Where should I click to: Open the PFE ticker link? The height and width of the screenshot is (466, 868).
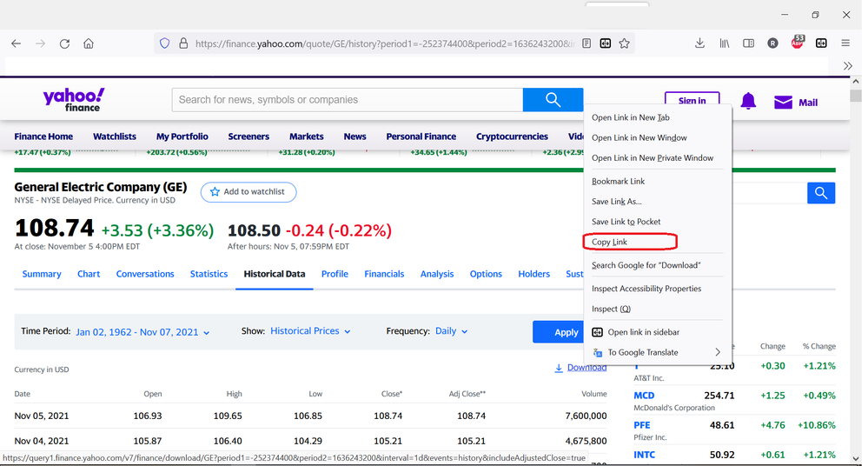coord(642,425)
